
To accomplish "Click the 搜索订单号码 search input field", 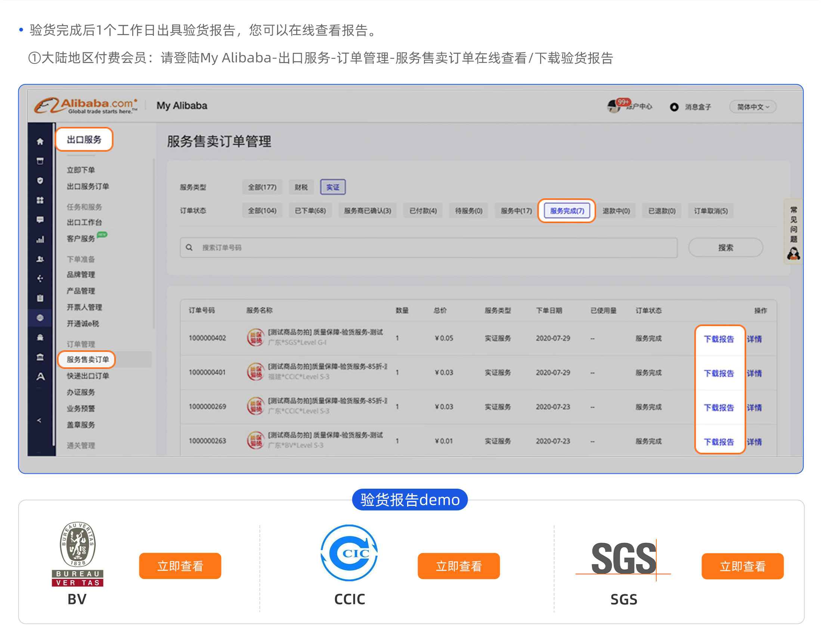I will click(428, 248).
